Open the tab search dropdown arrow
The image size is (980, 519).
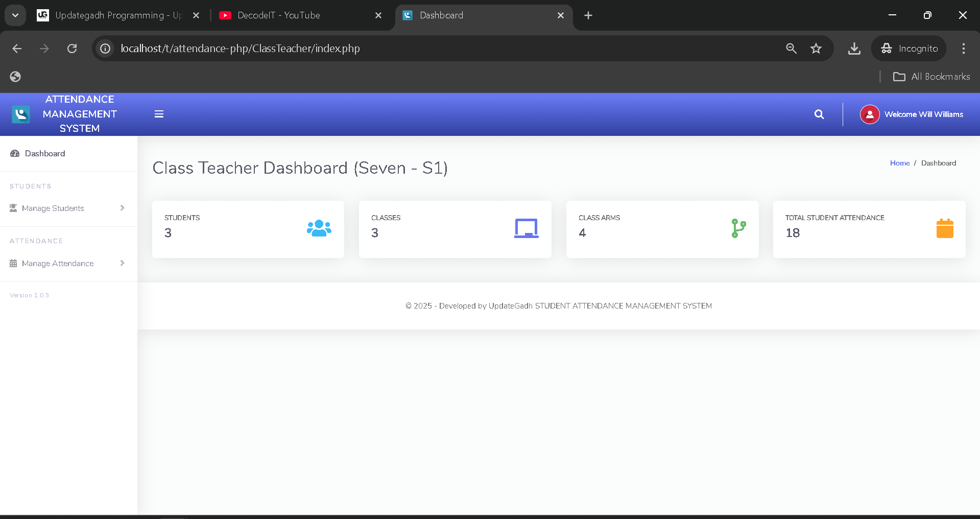(15, 15)
